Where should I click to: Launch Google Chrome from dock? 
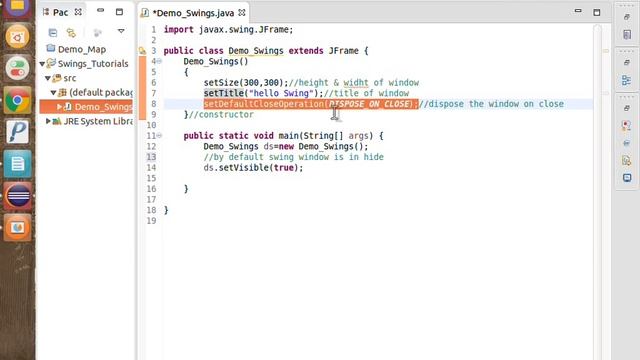click(18, 100)
